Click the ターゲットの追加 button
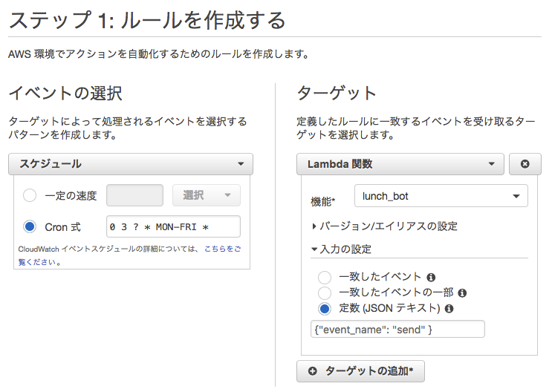 click(360, 371)
